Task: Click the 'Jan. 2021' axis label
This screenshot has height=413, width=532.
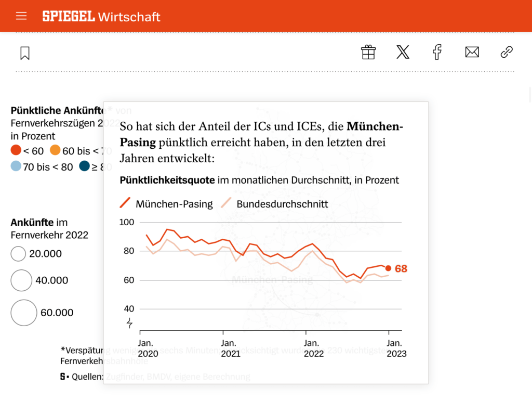Action: [231, 348]
